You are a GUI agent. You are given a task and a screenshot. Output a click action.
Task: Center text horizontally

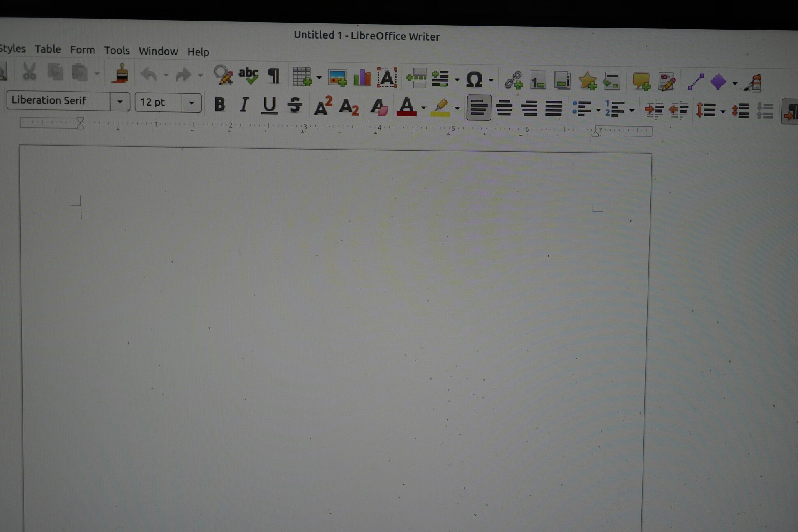pos(504,108)
